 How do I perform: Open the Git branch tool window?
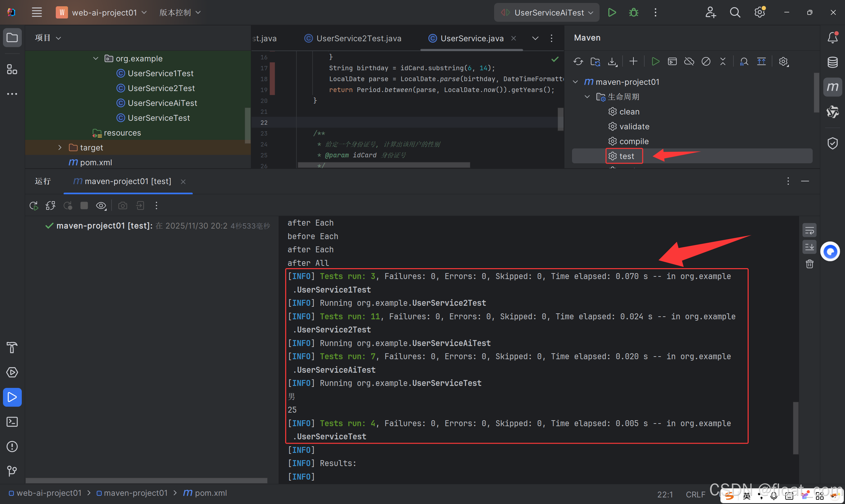pos(12,471)
